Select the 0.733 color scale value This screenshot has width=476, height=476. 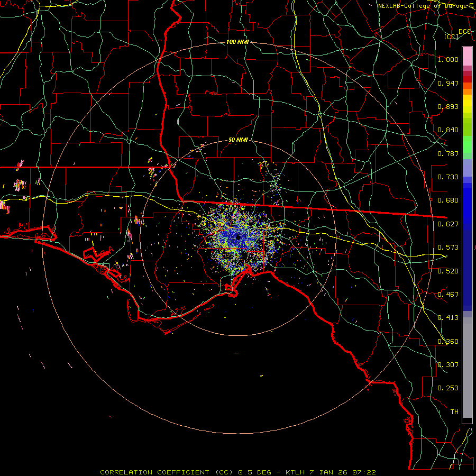[448, 177]
